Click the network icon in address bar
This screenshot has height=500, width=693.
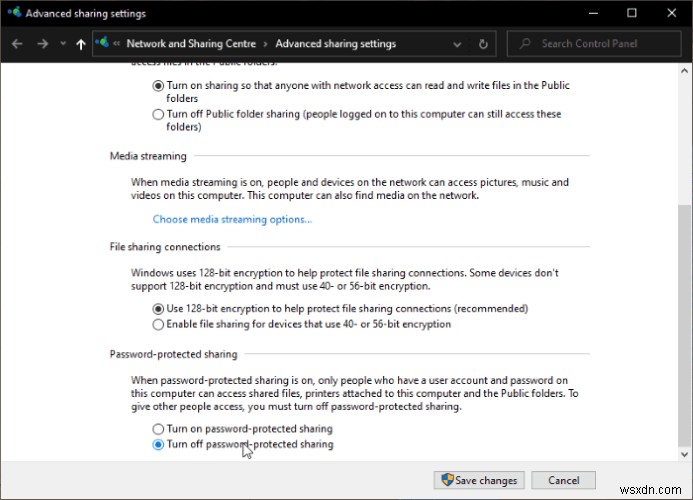click(x=102, y=43)
